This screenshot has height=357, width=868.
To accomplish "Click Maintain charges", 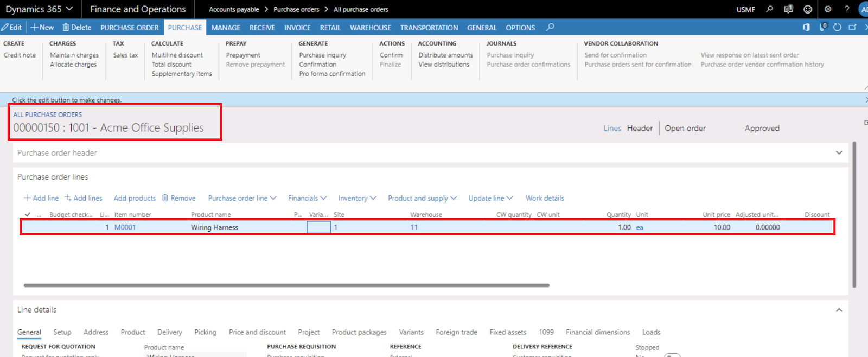I will click(74, 55).
